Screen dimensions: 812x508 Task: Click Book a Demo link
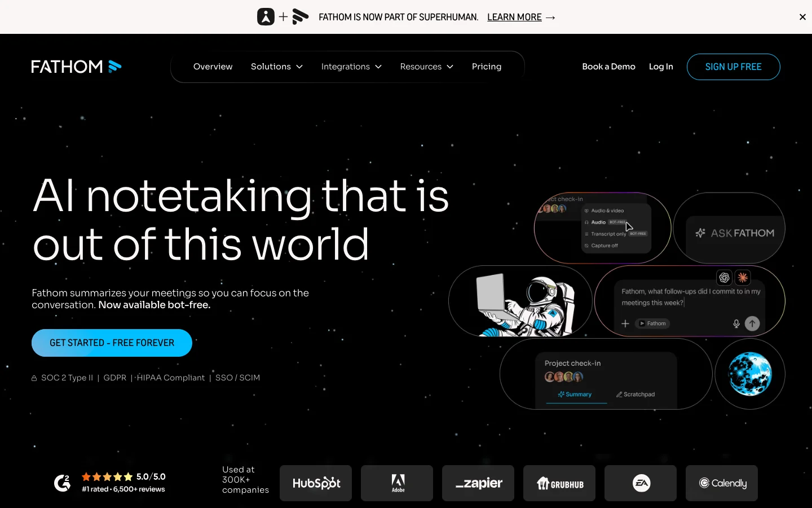(x=608, y=67)
